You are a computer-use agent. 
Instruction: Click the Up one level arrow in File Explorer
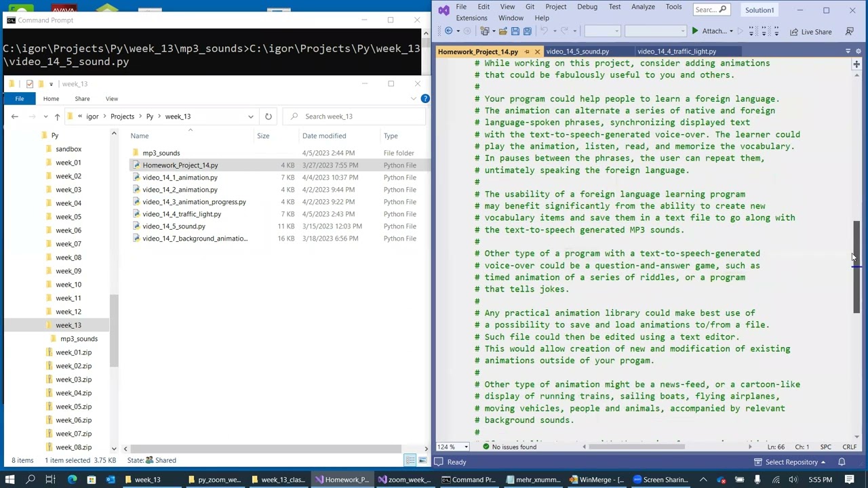(57, 117)
